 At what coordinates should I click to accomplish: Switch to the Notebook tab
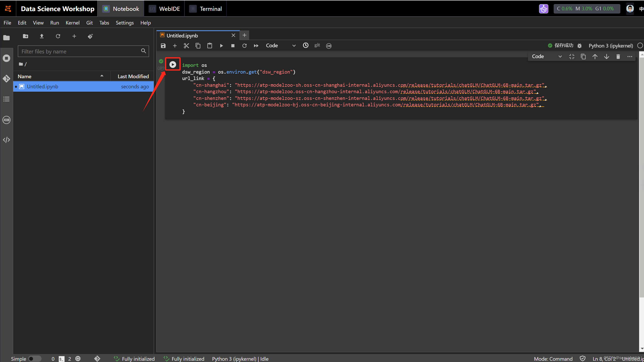tap(121, 9)
